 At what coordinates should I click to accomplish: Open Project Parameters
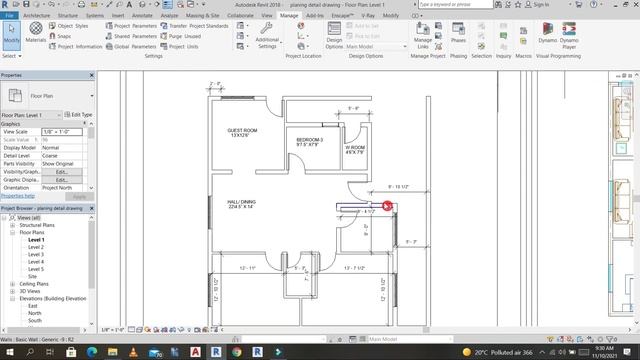(x=131, y=26)
